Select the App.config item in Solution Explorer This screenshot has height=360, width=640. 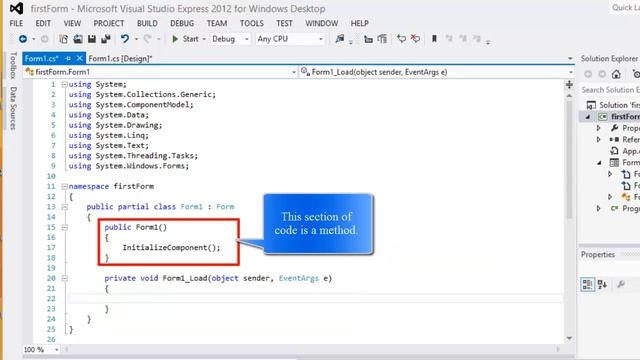point(625,151)
